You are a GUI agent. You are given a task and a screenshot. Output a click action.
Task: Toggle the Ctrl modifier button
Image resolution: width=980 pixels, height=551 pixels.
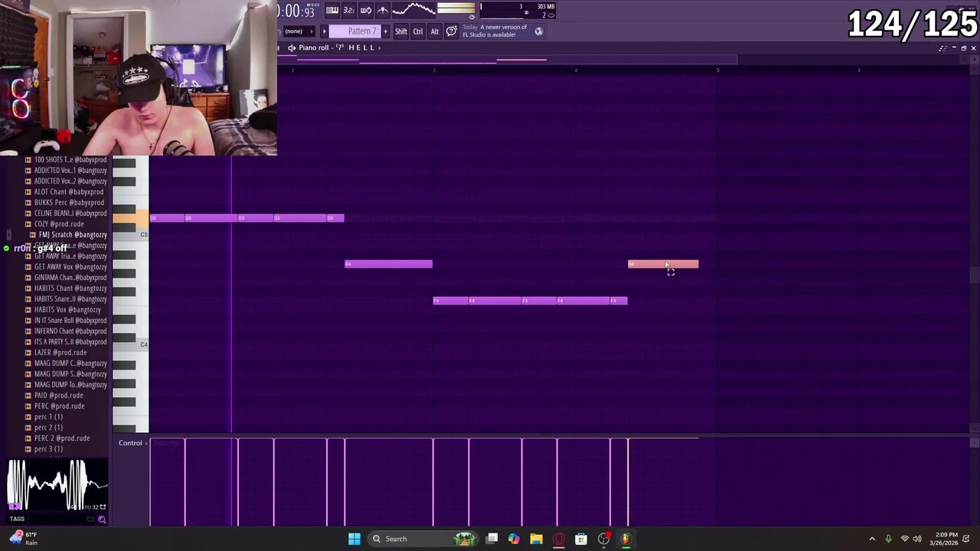[x=418, y=31]
